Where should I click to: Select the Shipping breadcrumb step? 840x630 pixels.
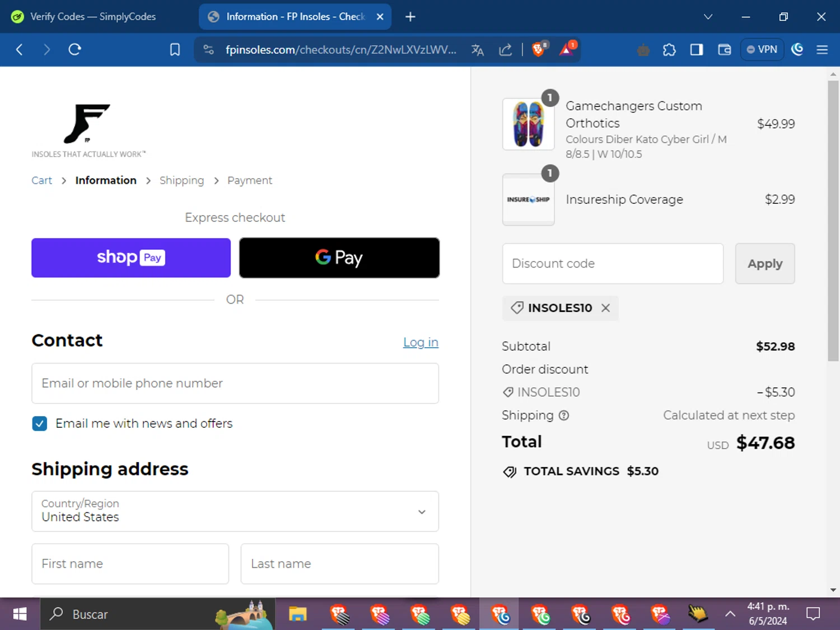181,180
